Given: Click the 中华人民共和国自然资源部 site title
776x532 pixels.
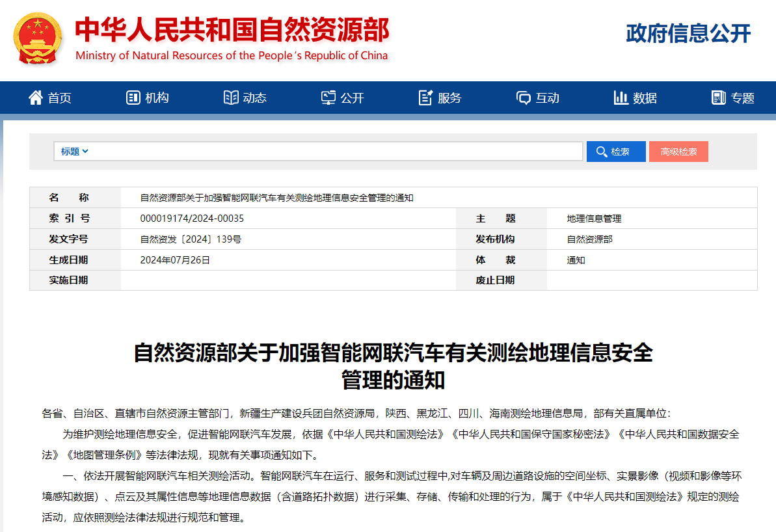Looking at the screenshot, I should (232, 31).
